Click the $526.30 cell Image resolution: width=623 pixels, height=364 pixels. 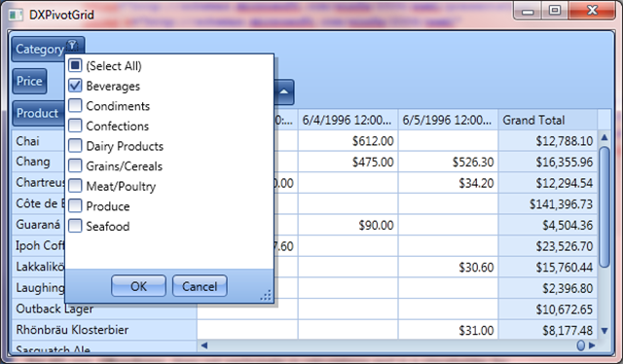448,162
